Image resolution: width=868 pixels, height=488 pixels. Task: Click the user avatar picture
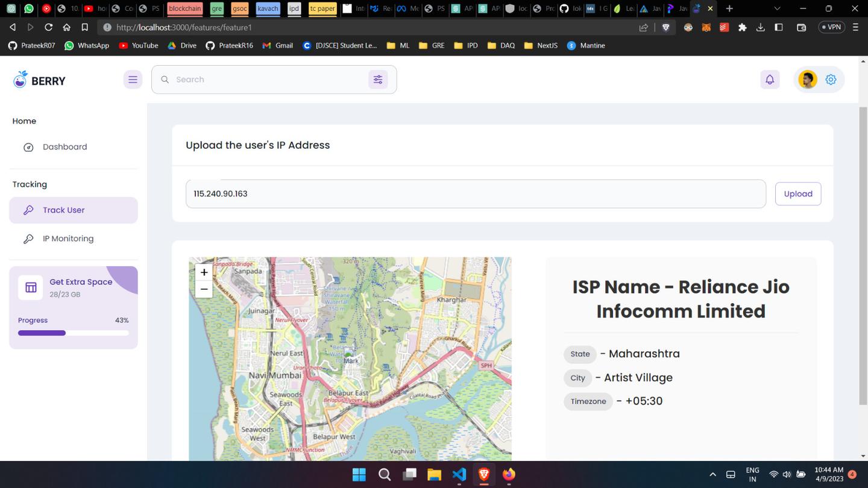[808, 80]
